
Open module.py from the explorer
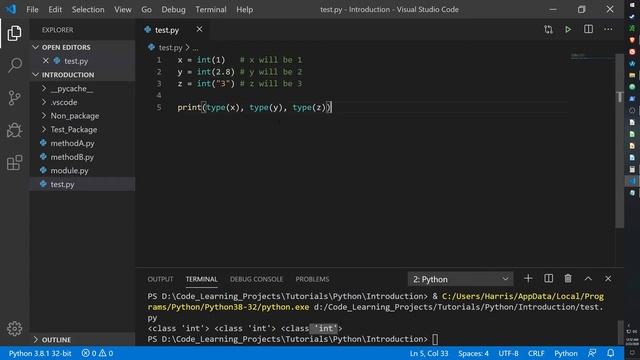[82, 171]
